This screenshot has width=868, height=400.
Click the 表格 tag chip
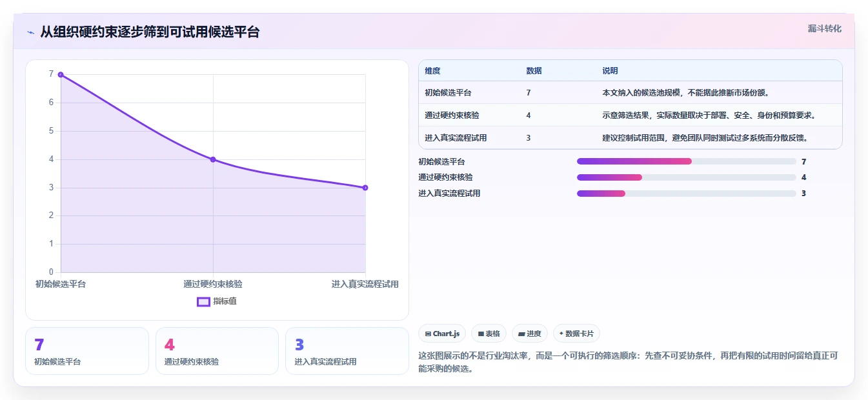click(489, 334)
